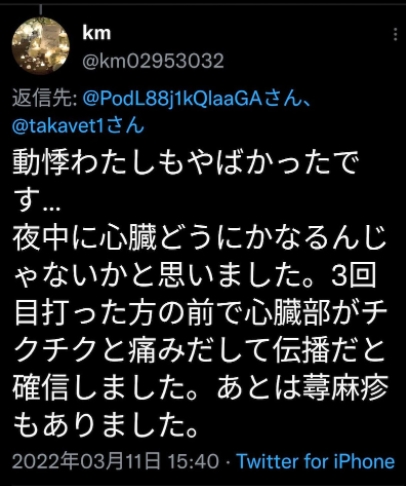Viewport: 406px width, 486px height.
Task: Click the 15:40 post time
Action: [x=193, y=462]
